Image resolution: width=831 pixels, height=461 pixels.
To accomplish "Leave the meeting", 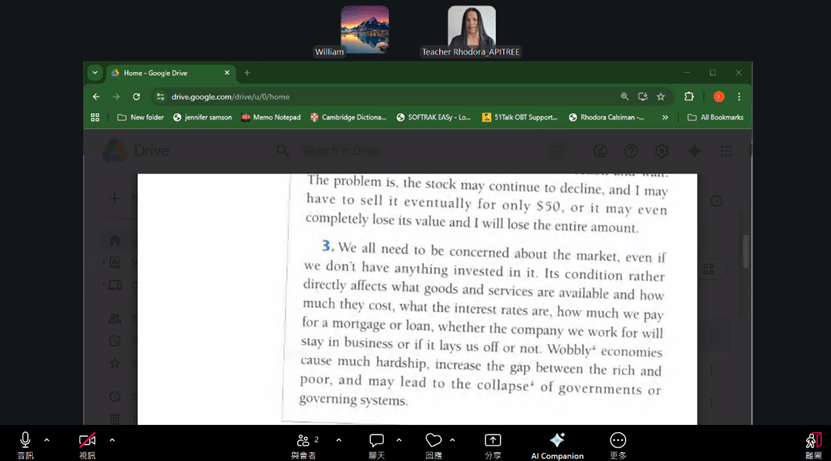I will 814,444.
